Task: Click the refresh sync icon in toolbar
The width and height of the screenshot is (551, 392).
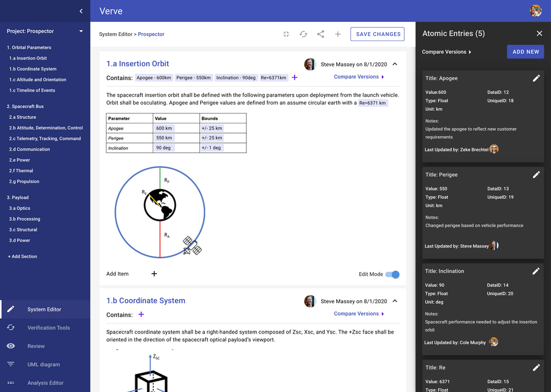Action: (303, 34)
